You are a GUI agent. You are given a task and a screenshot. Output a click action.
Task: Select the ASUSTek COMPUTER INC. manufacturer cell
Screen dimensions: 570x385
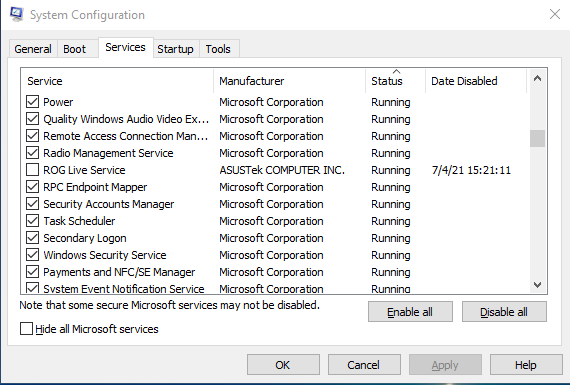(282, 170)
